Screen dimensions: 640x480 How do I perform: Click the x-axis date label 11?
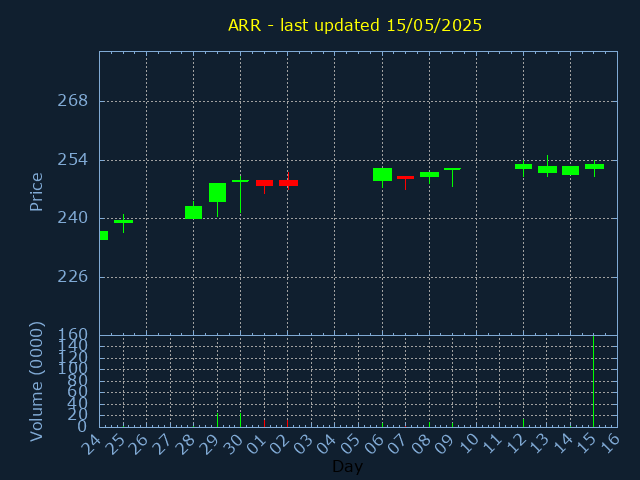click(x=493, y=443)
